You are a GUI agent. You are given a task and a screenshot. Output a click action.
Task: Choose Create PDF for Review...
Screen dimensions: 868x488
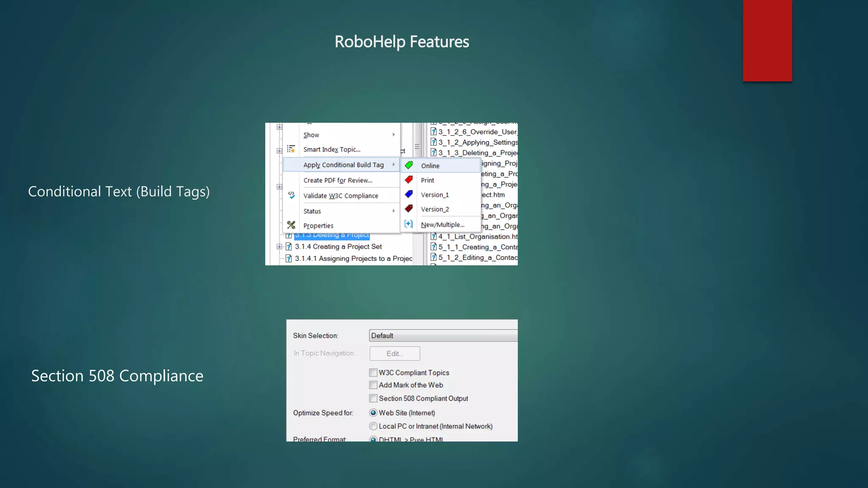(x=341, y=180)
